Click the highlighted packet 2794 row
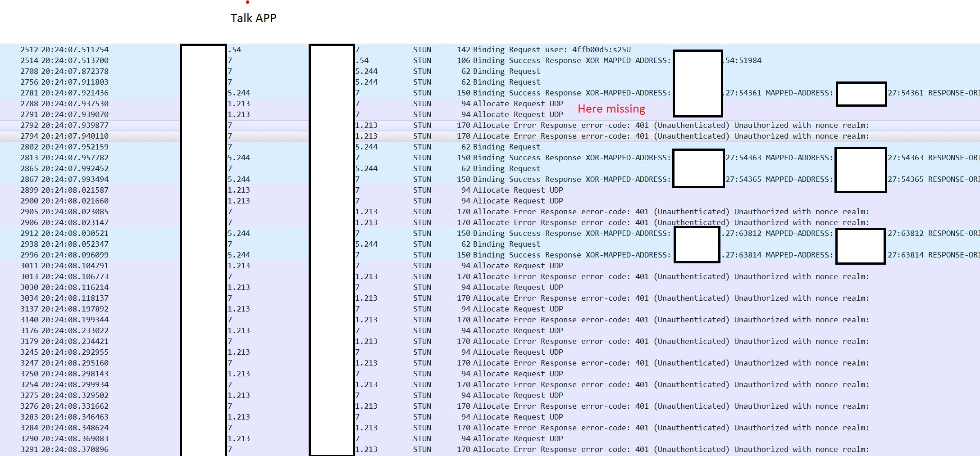 490,136
